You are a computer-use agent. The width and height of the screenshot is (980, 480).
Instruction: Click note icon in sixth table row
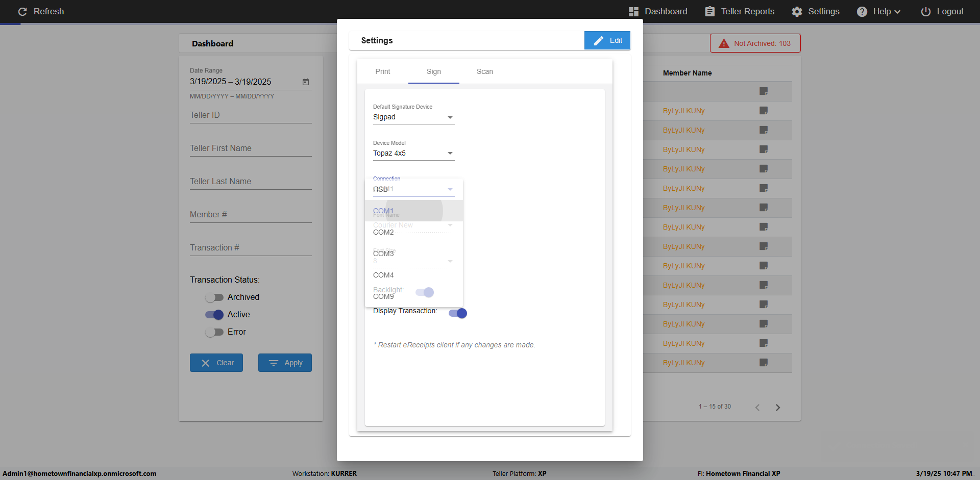click(x=764, y=188)
